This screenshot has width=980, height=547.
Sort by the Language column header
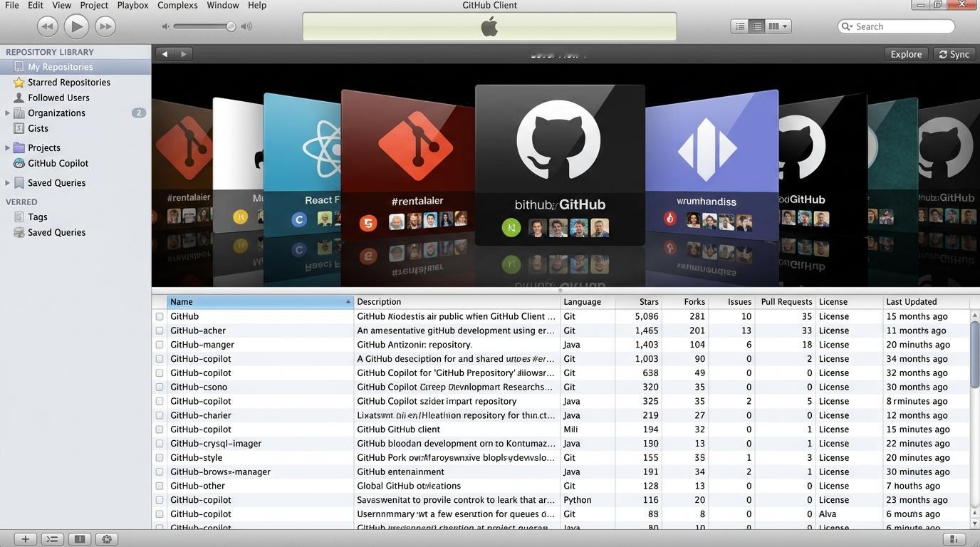click(x=588, y=302)
